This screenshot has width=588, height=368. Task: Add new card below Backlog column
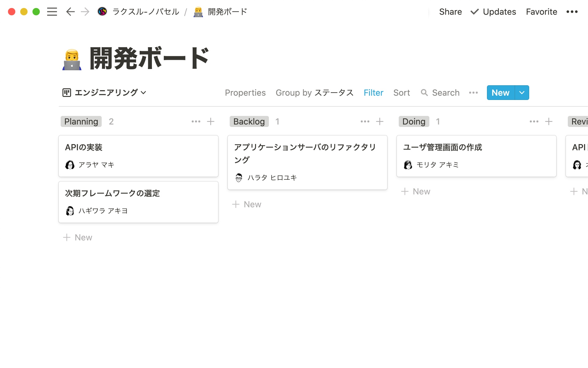tap(247, 204)
